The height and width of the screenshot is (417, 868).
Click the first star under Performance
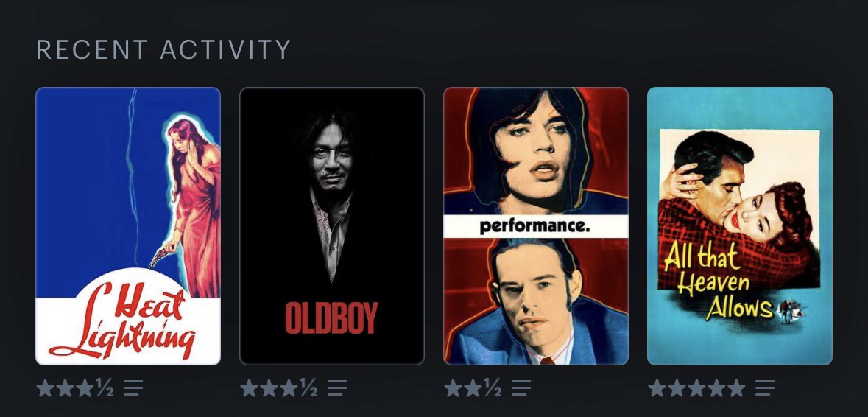(x=453, y=388)
